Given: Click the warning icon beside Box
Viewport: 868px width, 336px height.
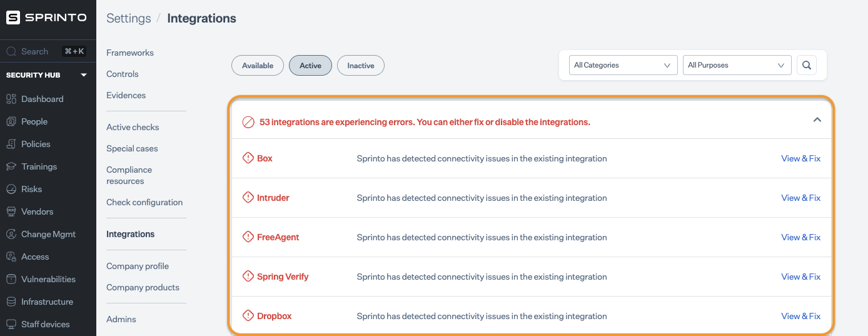Looking at the screenshot, I should 248,158.
